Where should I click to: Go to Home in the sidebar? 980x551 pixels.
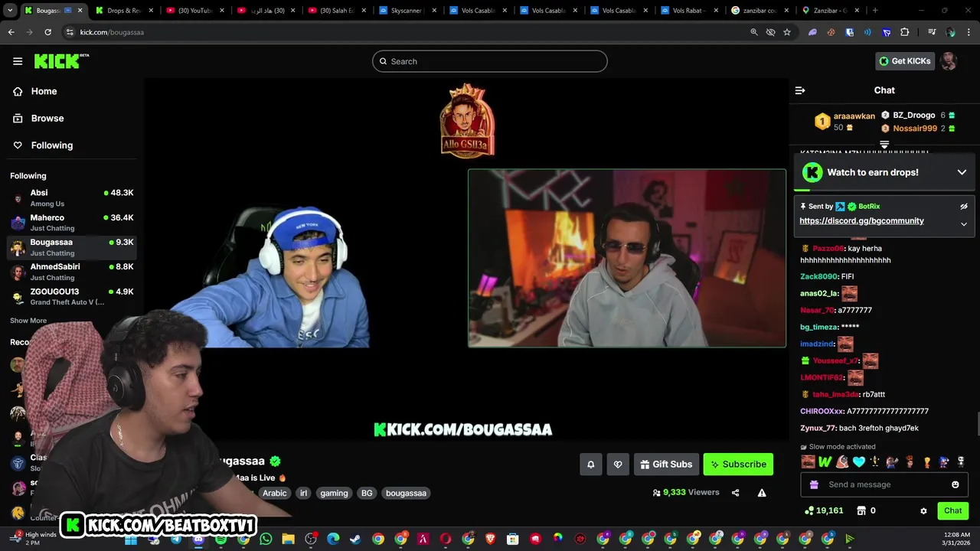[x=44, y=91]
